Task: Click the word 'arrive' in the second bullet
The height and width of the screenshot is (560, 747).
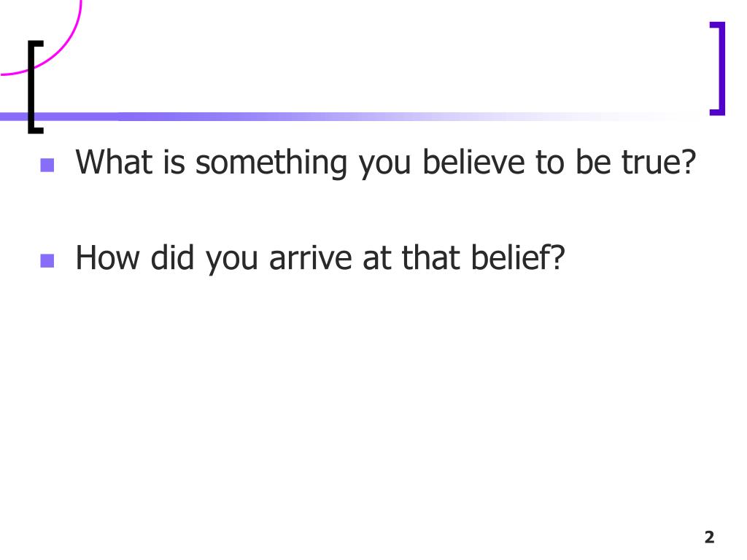Action: (311, 257)
